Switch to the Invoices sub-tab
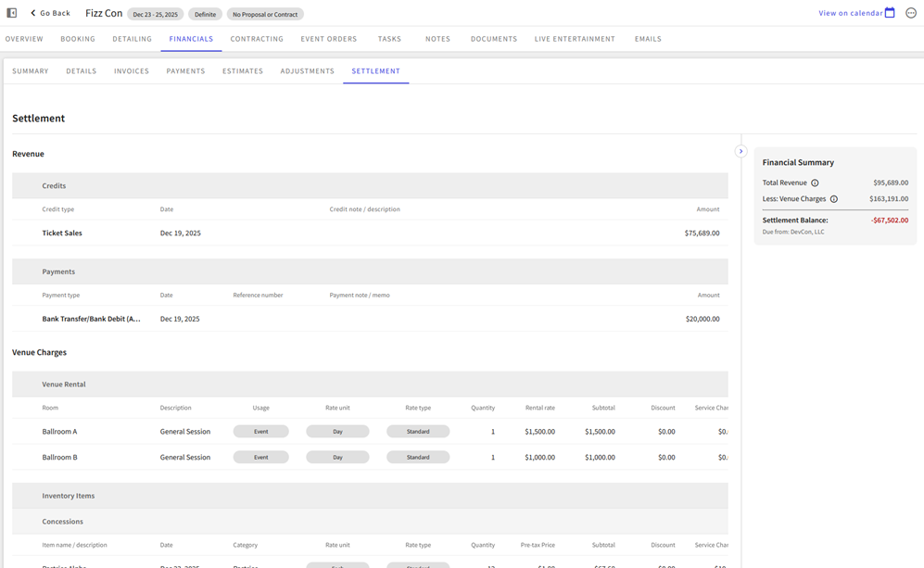 click(x=132, y=71)
